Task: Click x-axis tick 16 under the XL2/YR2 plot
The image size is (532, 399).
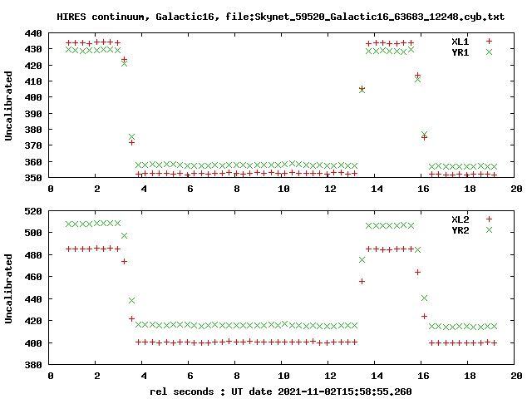Action: (423, 376)
